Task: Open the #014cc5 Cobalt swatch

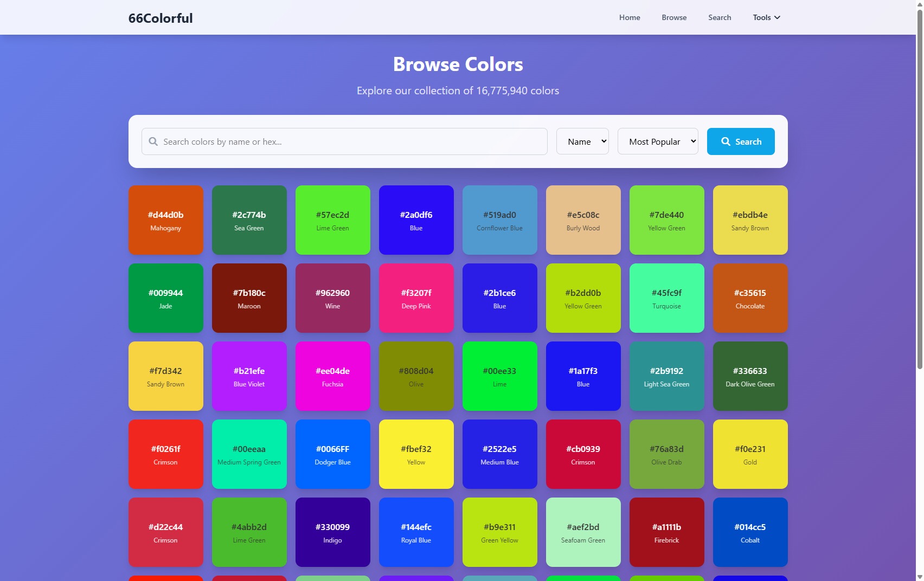Action: pyautogui.click(x=750, y=532)
